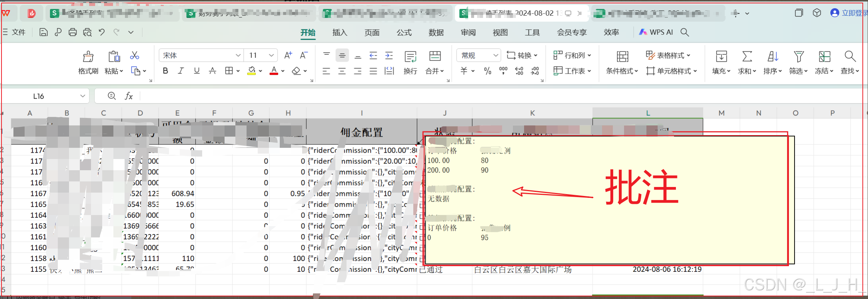Click the currency ¥ format icon
Screen dimensions: 868x299
click(x=464, y=71)
